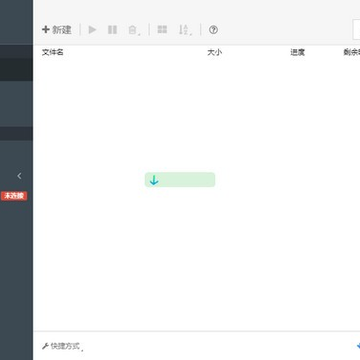Switch to grid view icon
The width and height of the screenshot is (360, 360).
coord(162,29)
